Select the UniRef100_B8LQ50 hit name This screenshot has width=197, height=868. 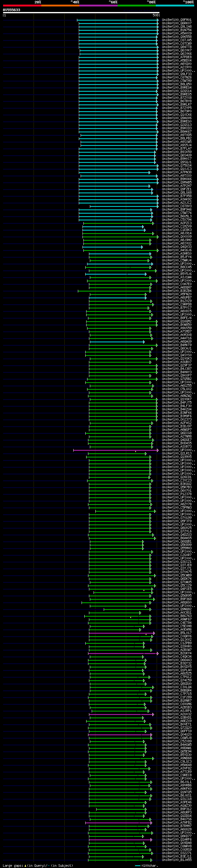point(176,84)
